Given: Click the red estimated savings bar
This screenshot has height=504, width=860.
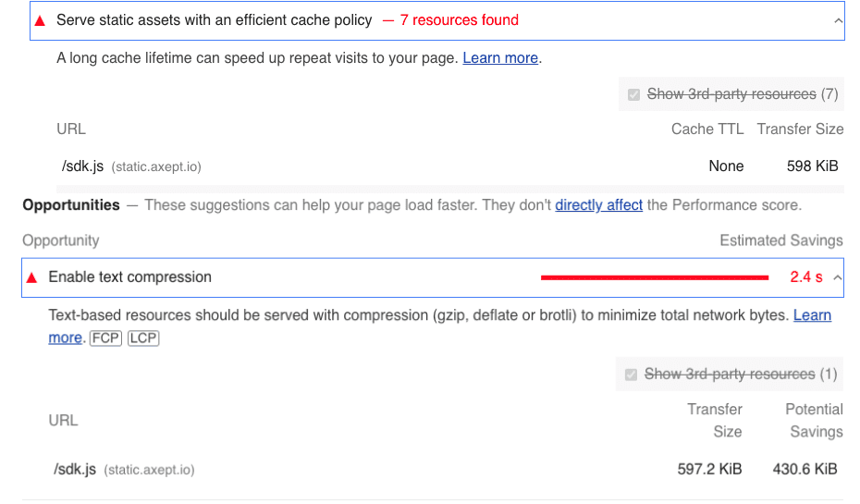Looking at the screenshot, I should (x=655, y=277).
